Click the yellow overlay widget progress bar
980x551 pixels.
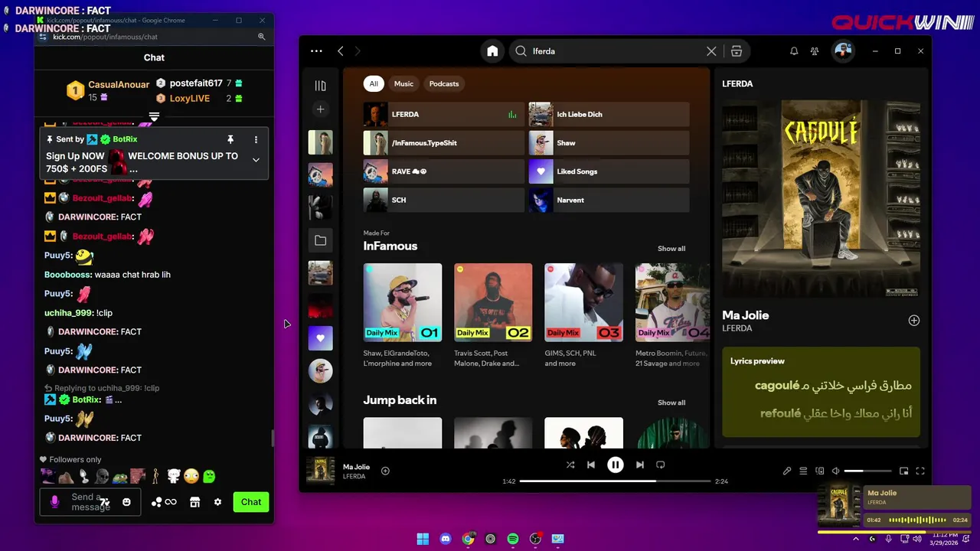pyautogui.click(x=894, y=532)
